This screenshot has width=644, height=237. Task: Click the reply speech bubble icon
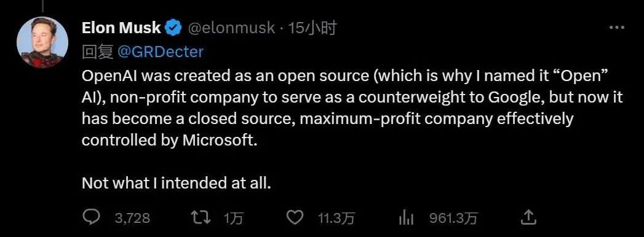point(90,217)
